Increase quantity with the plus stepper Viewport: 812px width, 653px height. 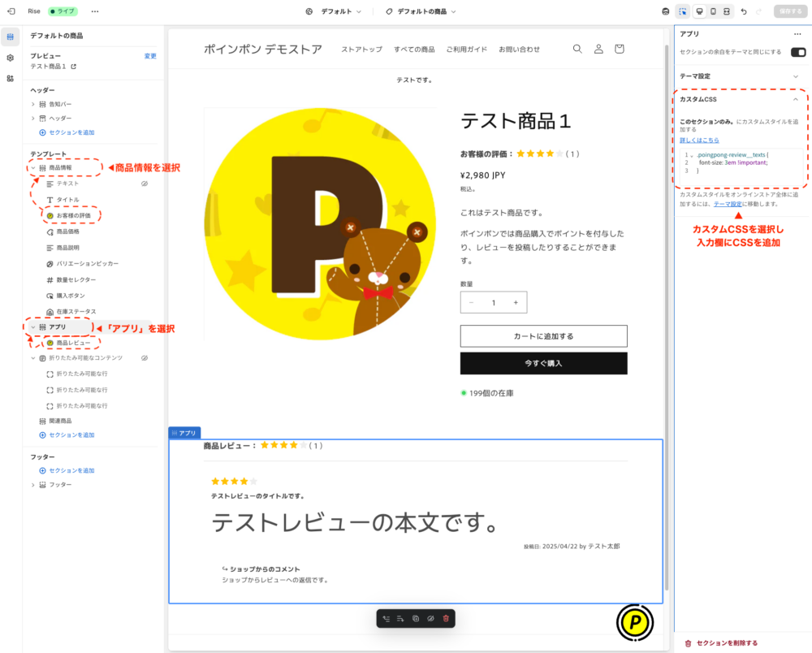(516, 302)
